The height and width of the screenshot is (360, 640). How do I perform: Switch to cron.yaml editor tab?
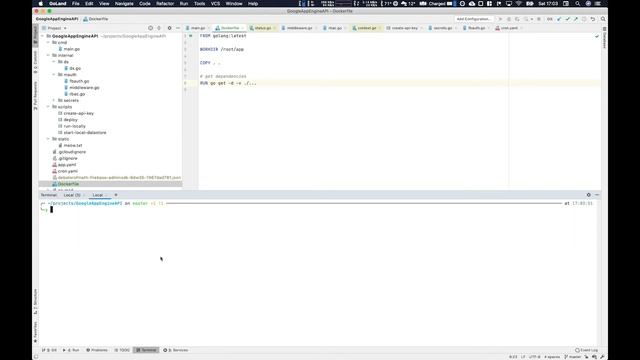(x=509, y=28)
